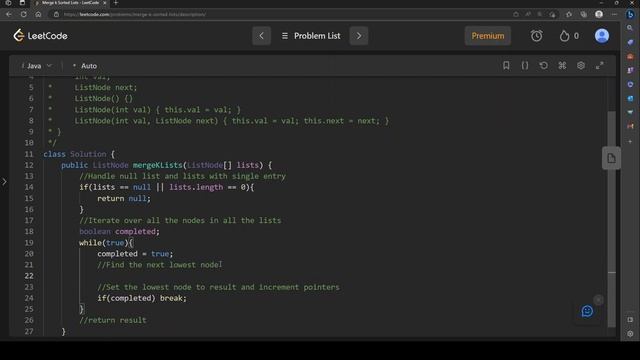Click the sidebar settings gear at bottom

tap(630, 333)
